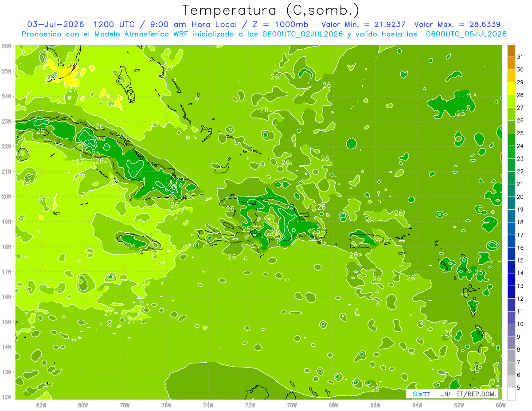The height and width of the screenshot is (411, 532).
Task: Click the colorbar label "12"
Action: 520,299
